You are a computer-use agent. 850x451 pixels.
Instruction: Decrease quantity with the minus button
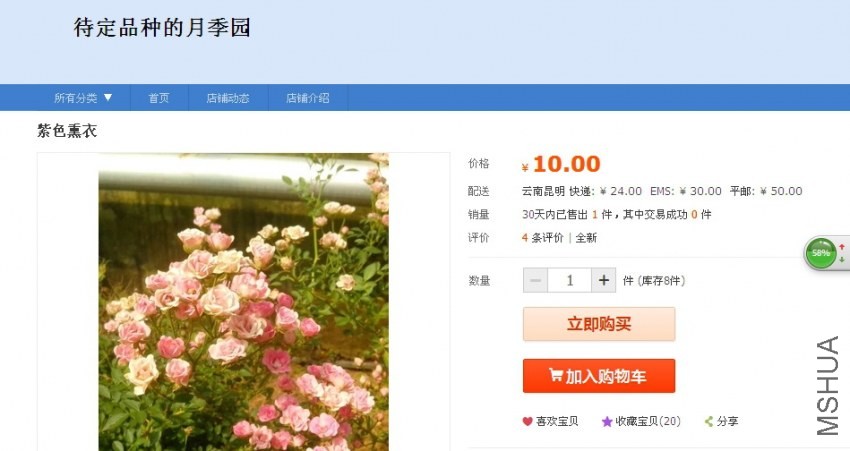(x=536, y=280)
